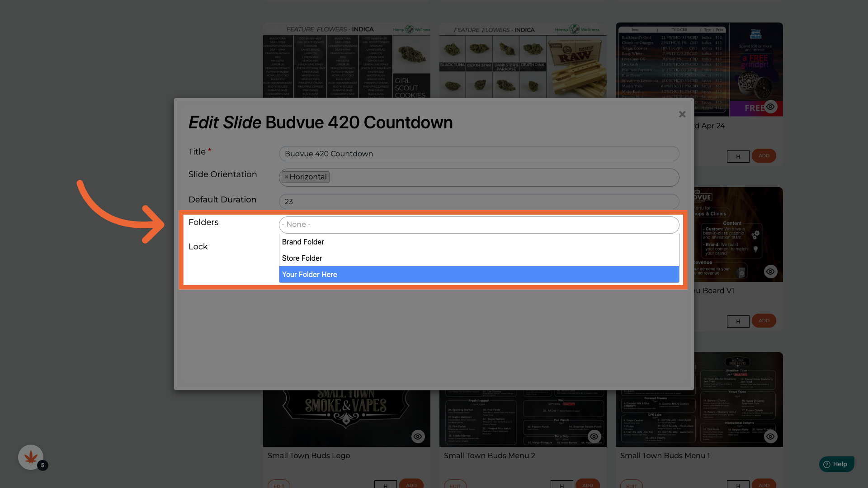Open the Slide Orientation selector
The height and width of the screenshot is (488, 868).
click(497, 177)
